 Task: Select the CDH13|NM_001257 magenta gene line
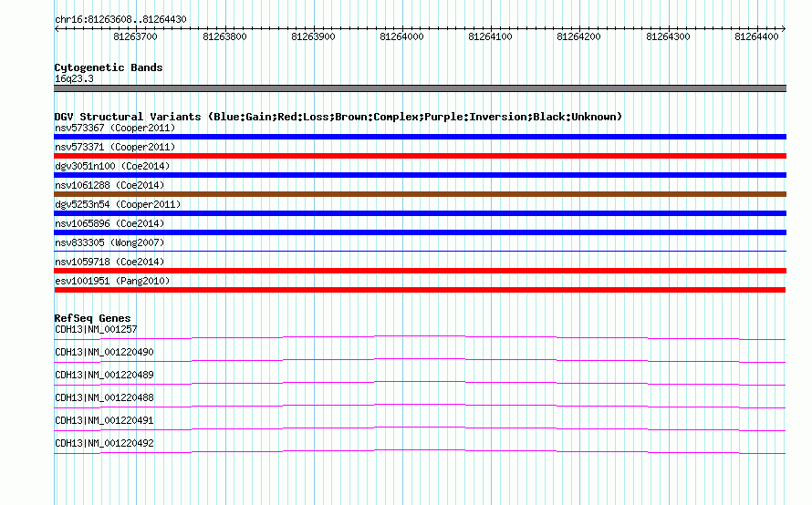pyautogui.click(x=420, y=338)
